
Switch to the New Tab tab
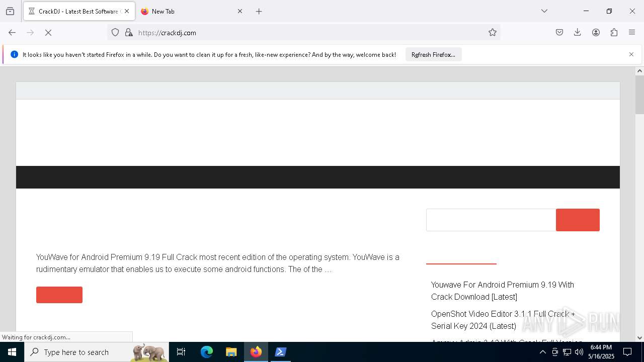click(192, 11)
